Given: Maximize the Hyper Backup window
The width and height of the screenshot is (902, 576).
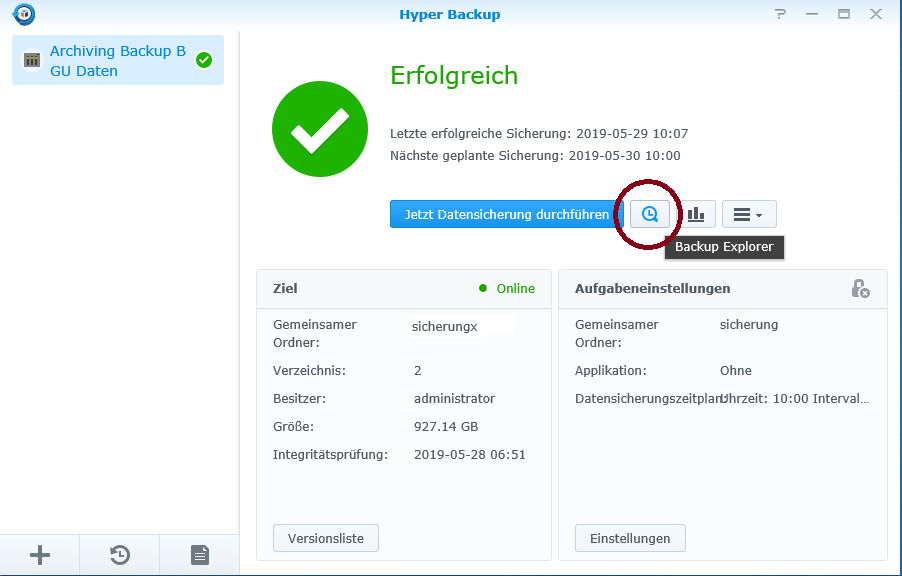Looking at the screenshot, I should (844, 15).
